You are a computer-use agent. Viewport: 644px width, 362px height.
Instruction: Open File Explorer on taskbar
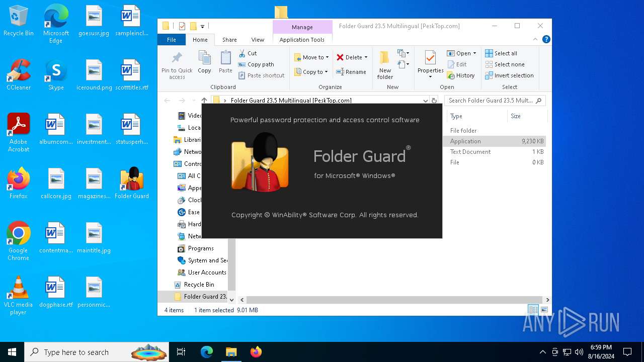(x=231, y=352)
